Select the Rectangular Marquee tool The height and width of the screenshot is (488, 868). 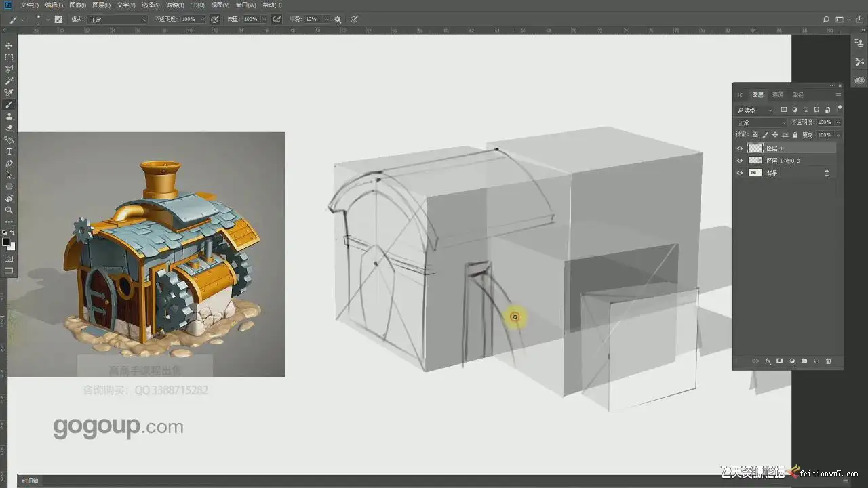[x=9, y=58]
